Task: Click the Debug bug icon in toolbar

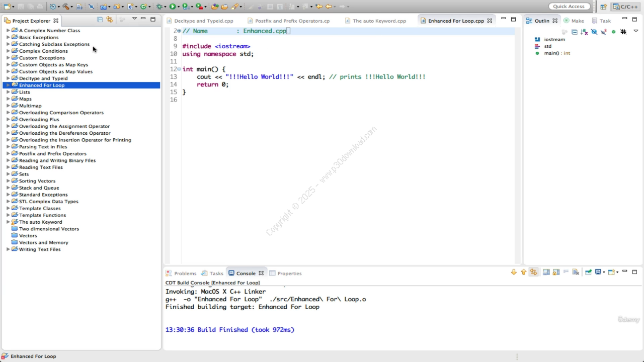Action: (159, 7)
